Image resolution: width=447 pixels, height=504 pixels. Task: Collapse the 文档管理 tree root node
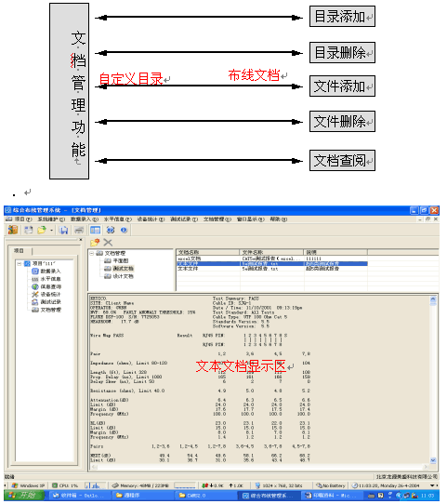click(92, 253)
